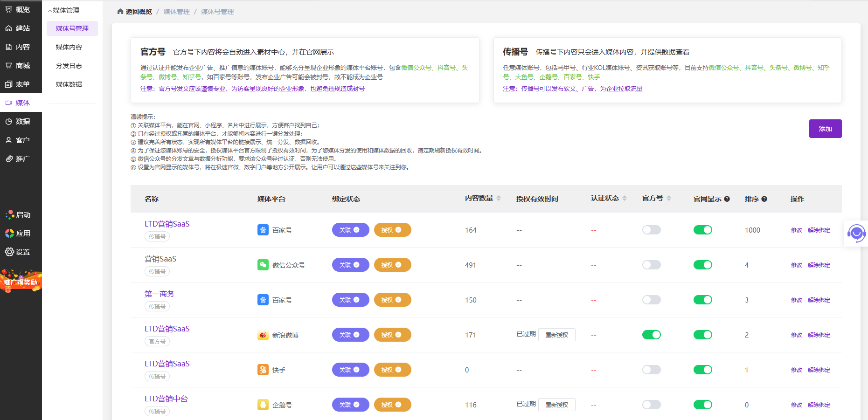Sort by 认证状态 column arrows

pyautogui.click(x=625, y=199)
